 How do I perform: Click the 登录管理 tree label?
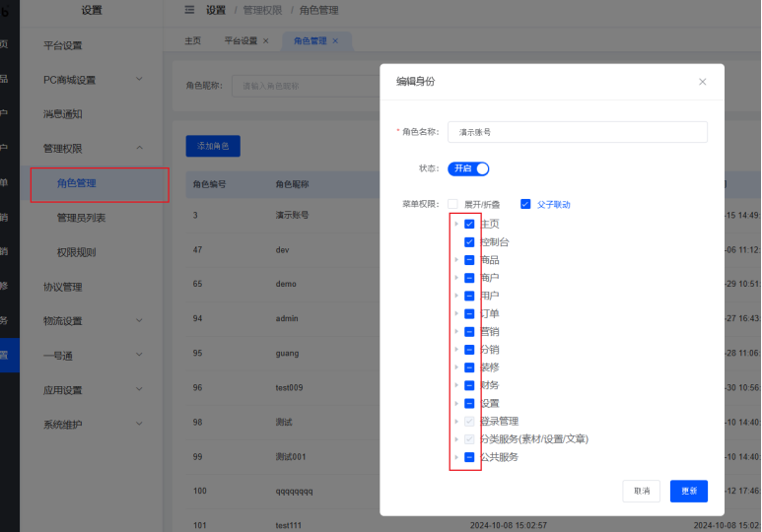(x=499, y=422)
